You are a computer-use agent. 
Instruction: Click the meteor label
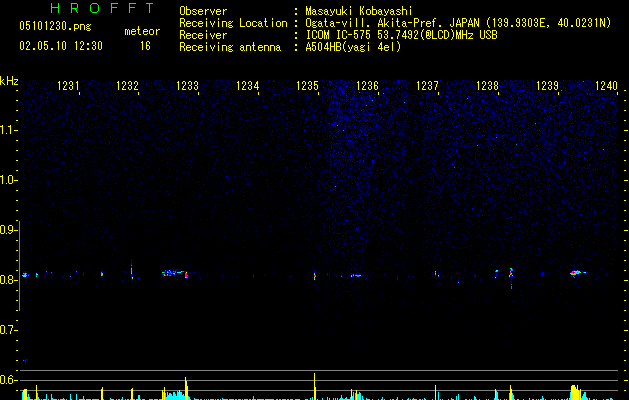point(142,31)
